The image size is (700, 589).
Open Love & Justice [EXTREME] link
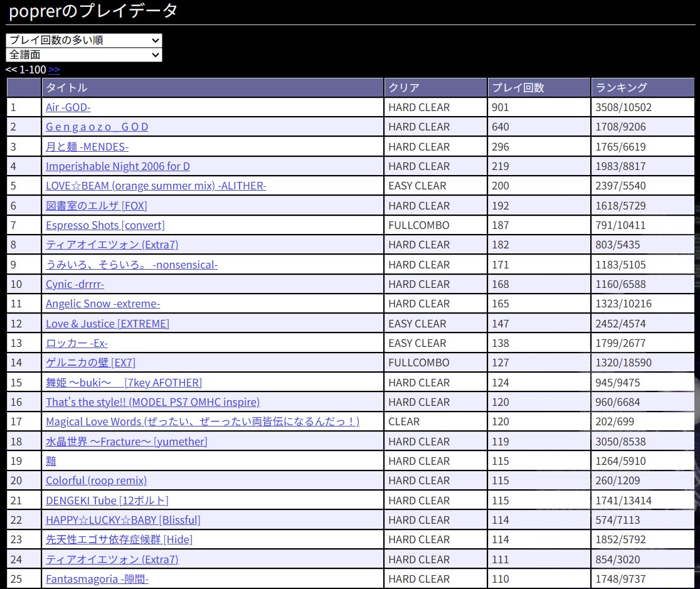click(x=108, y=323)
